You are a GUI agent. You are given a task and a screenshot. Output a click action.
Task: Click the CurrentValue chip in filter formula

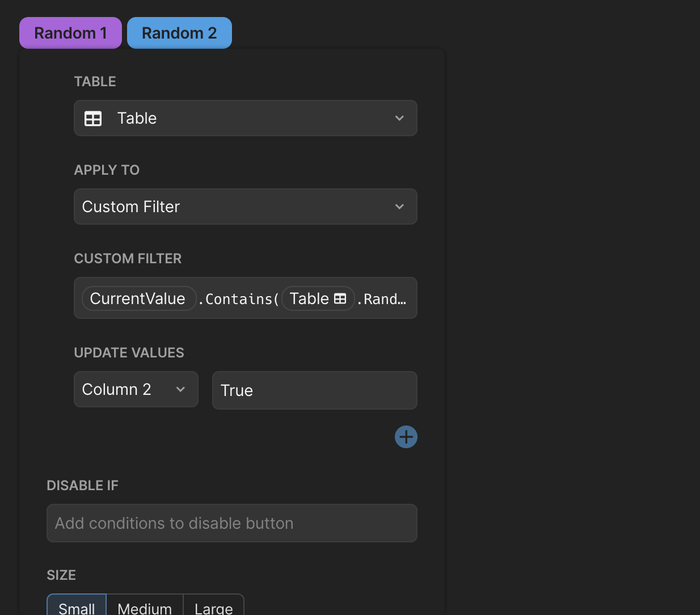pos(138,298)
